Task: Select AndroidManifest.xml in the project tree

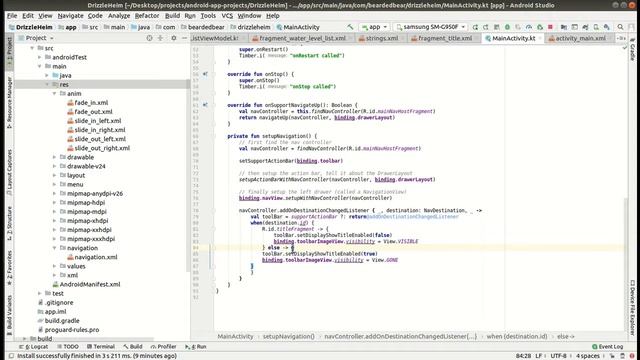Action: 90,284
